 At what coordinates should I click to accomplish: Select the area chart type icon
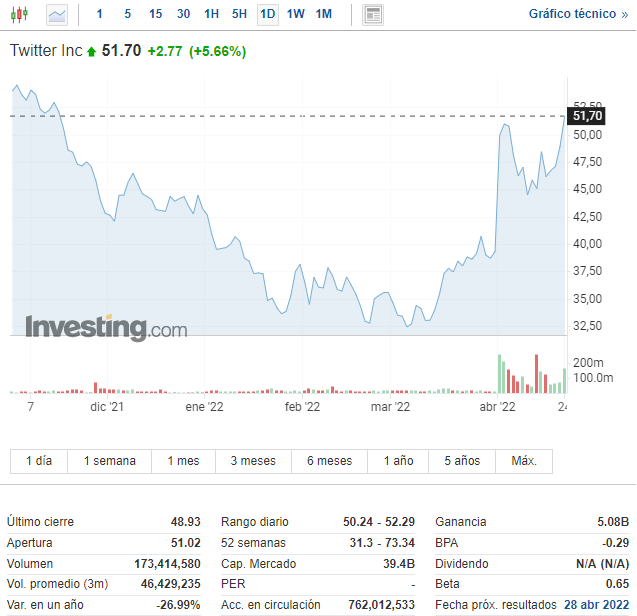click(57, 14)
